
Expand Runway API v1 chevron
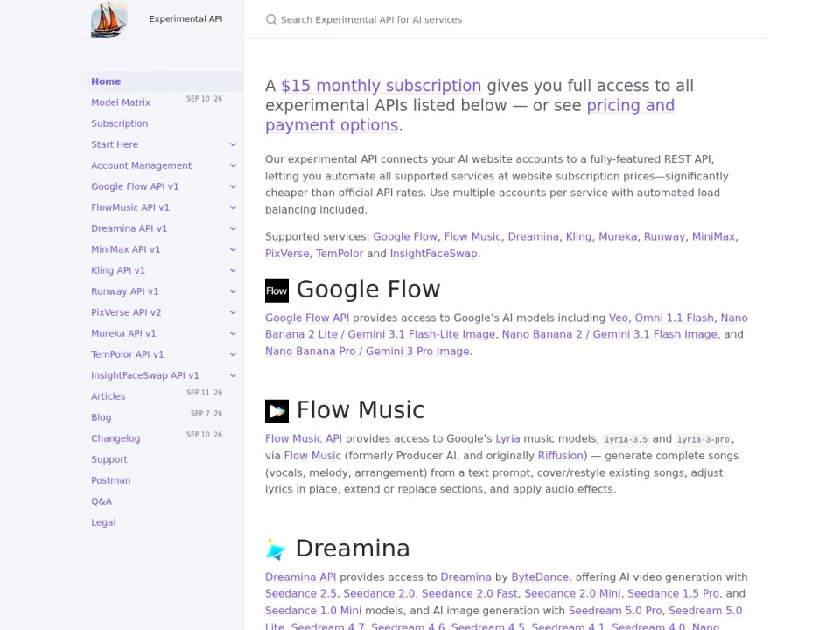point(233,291)
